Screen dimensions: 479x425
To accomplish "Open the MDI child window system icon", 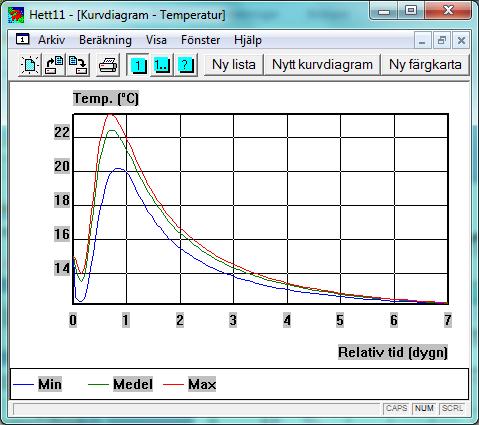I will point(23,39).
